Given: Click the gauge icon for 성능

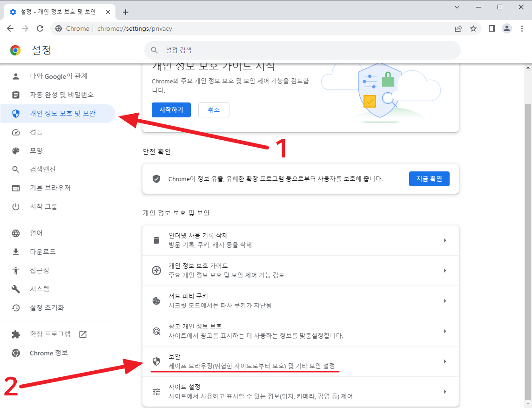Looking at the screenshot, I should click(16, 132).
